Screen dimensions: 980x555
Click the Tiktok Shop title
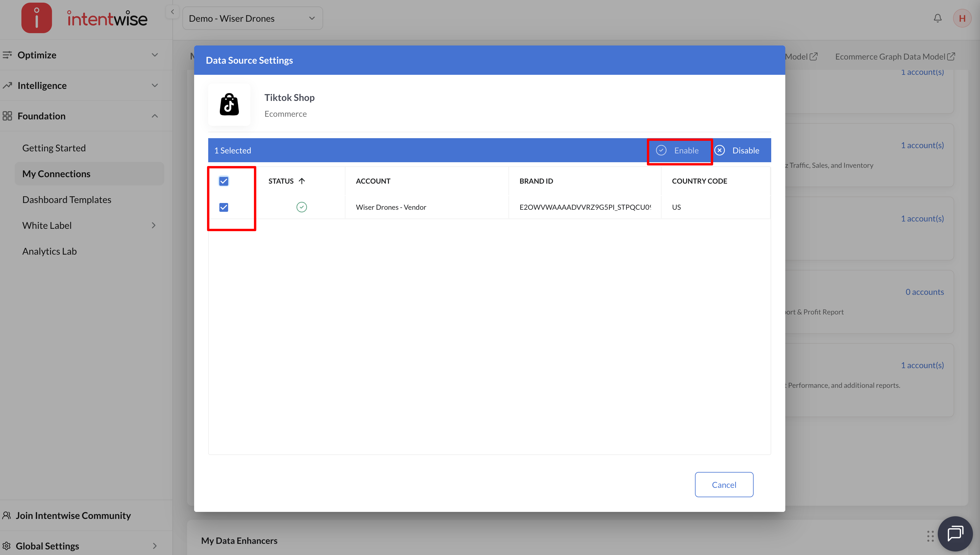[x=289, y=98]
